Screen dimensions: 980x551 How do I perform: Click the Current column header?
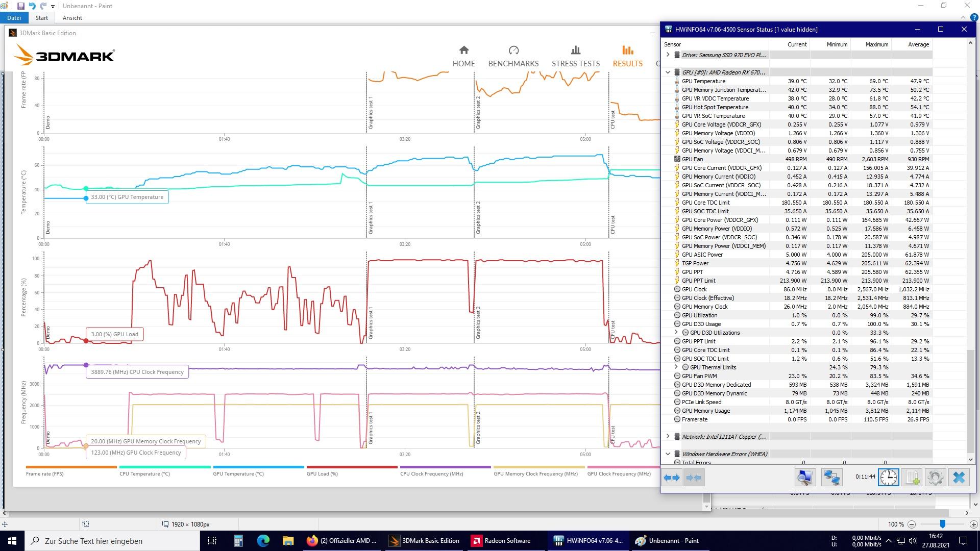[x=797, y=44]
